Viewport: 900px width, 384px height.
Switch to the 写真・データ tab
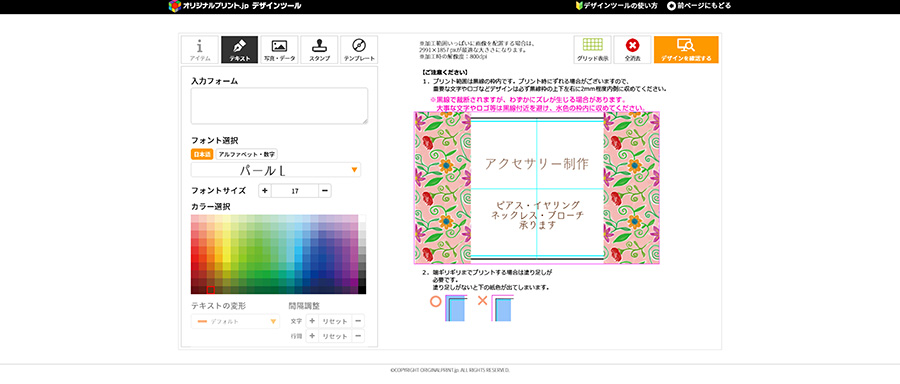tap(280, 49)
